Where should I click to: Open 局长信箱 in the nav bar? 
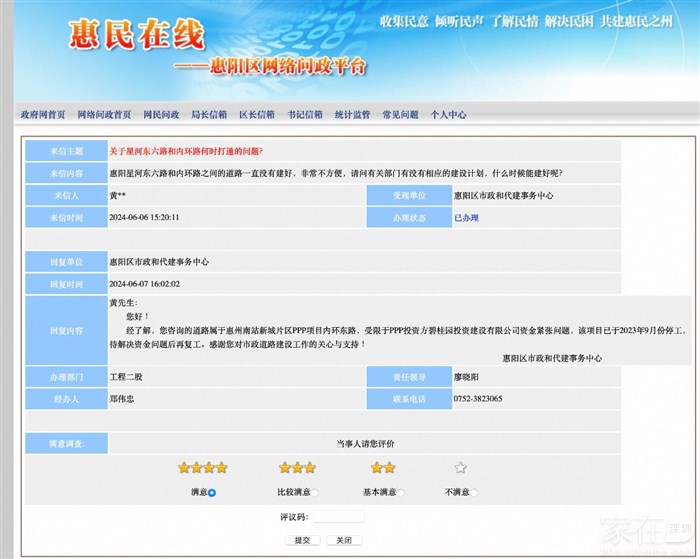pyautogui.click(x=209, y=115)
